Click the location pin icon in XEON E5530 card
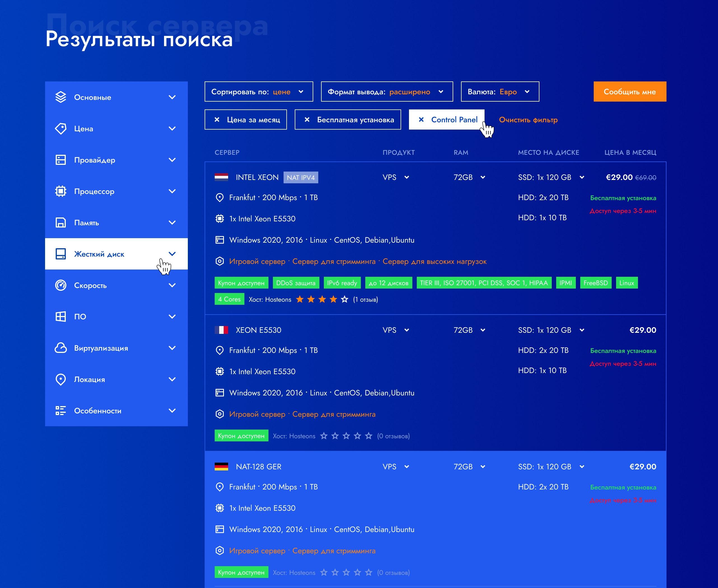The image size is (718, 588). point(220,350)
